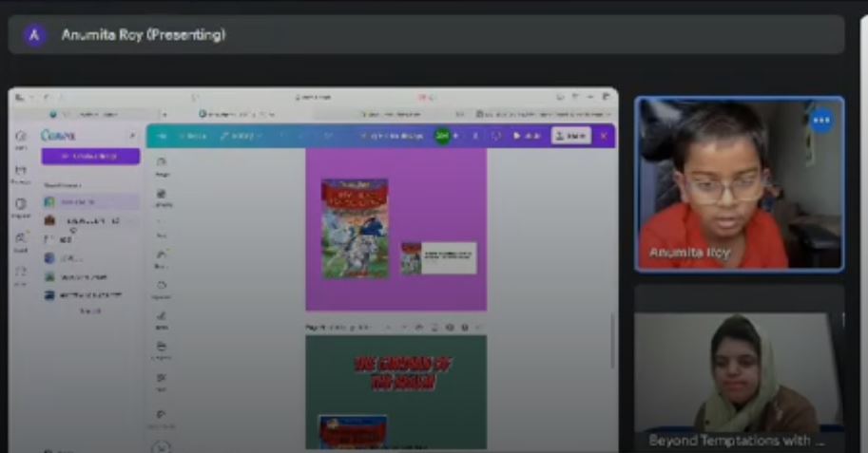868x453 pixels.
Task: Click the Present button
Action: [x=527, y=136]
